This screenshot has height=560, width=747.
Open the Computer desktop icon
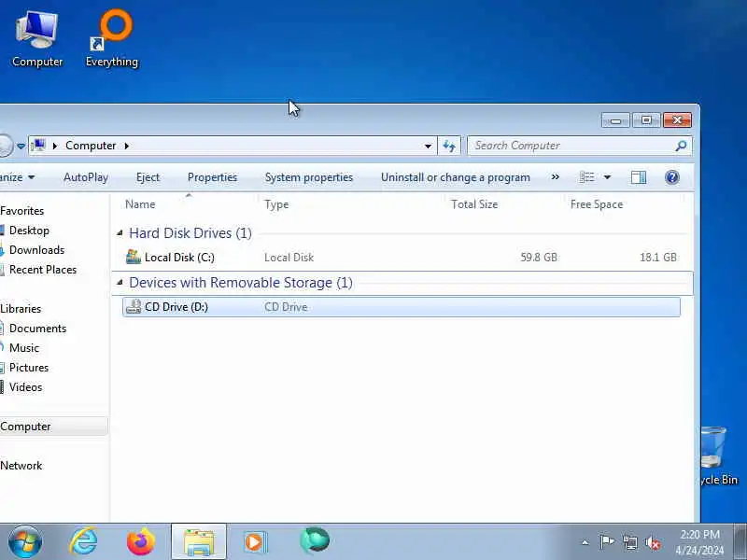click(x=36, y=39)
